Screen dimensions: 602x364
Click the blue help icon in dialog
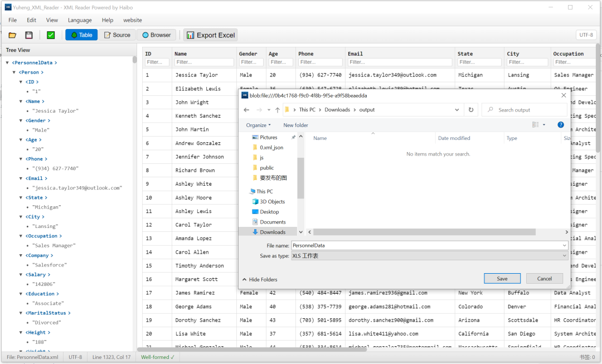pos(561,125)
